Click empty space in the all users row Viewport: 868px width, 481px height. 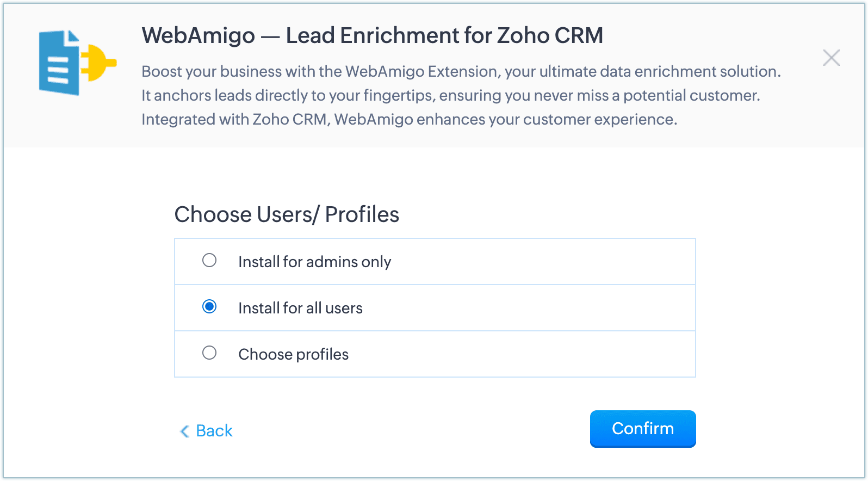point(544,308)
